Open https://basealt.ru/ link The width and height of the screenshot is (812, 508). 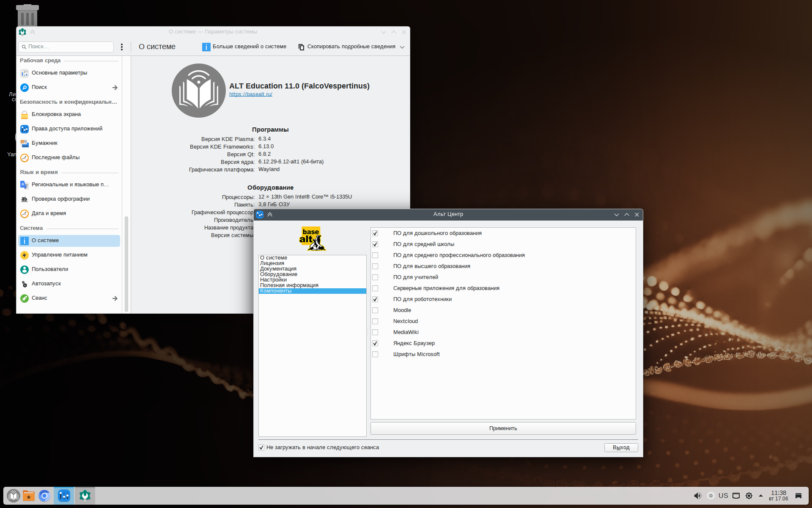[251, 94]
